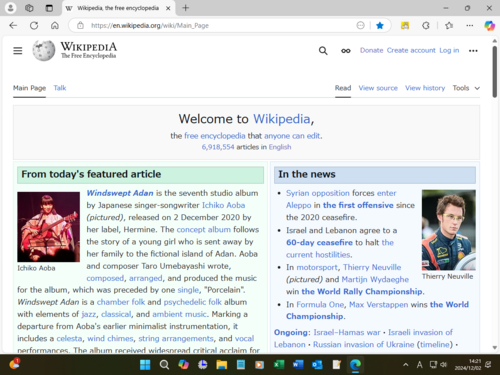Click the page vertical scrollbar thumb
500x375 pixels.
[495, 72]
